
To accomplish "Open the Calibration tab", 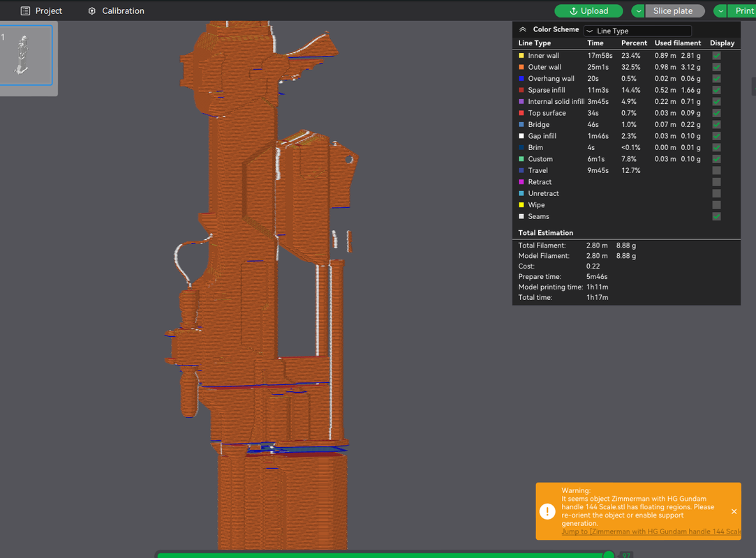I will click(116, 10).
